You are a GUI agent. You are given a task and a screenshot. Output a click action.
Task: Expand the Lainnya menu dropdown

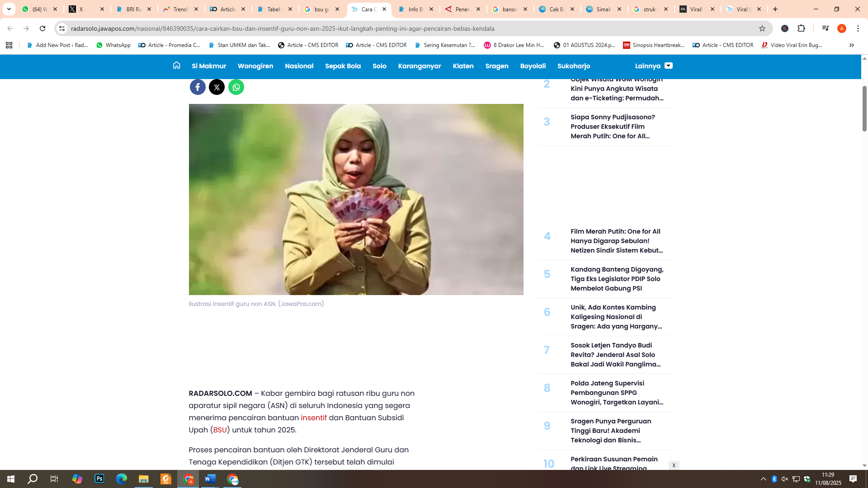(x=654, y=66)
